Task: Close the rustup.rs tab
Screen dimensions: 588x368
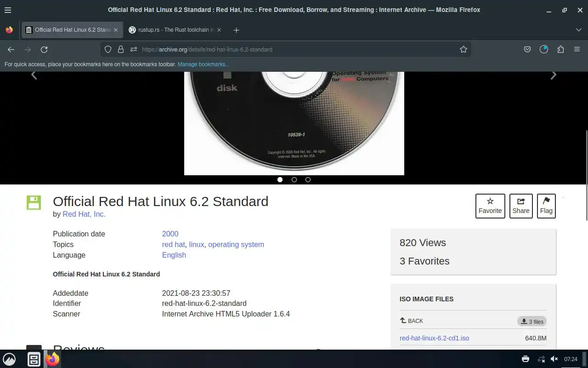Action: point(219,30)
